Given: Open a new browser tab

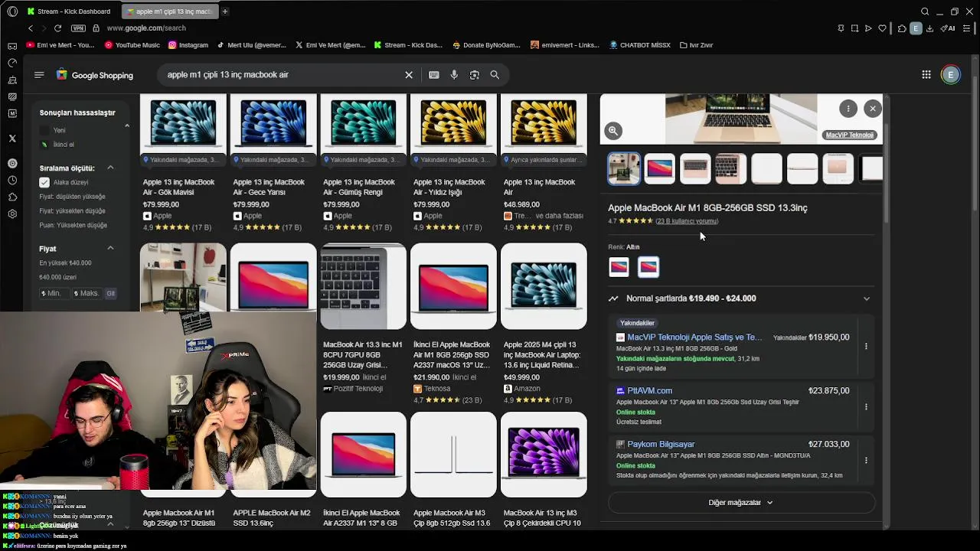Looking at the screenshot, I should coord(225,11).
